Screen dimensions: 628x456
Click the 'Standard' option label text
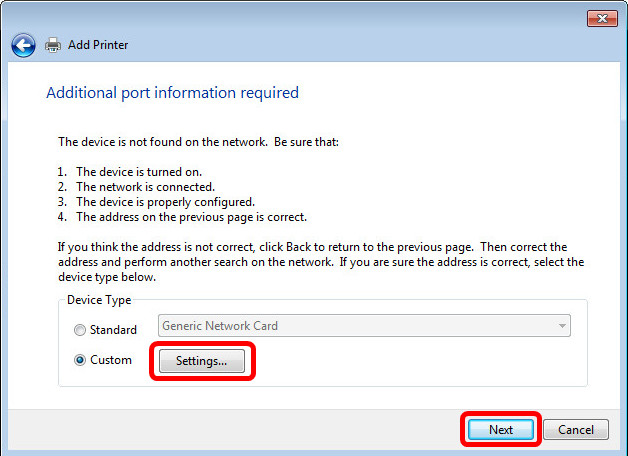pos(114,330)
